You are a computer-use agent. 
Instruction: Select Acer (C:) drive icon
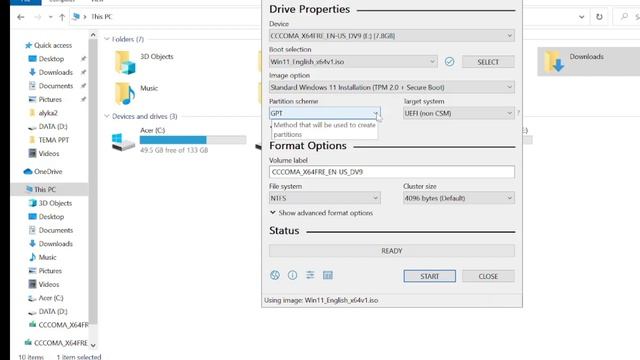pyautogui.click(x=123, y=141)
